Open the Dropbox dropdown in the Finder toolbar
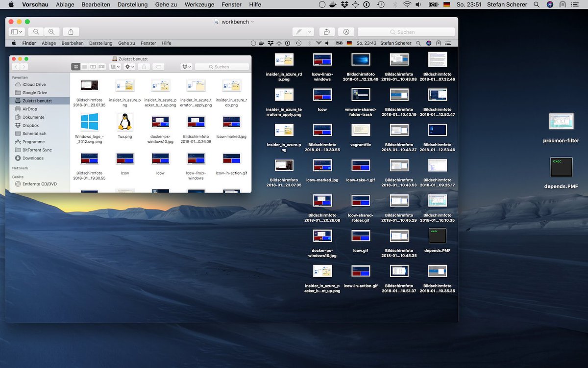 point(186,67)
